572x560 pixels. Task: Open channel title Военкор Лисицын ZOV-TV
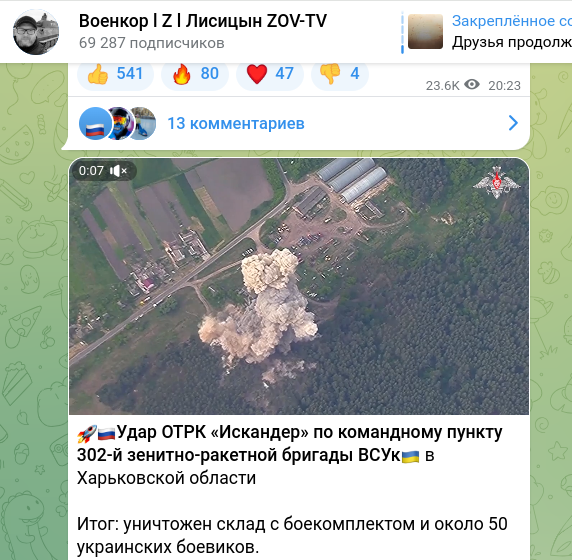tap(203, 21)
